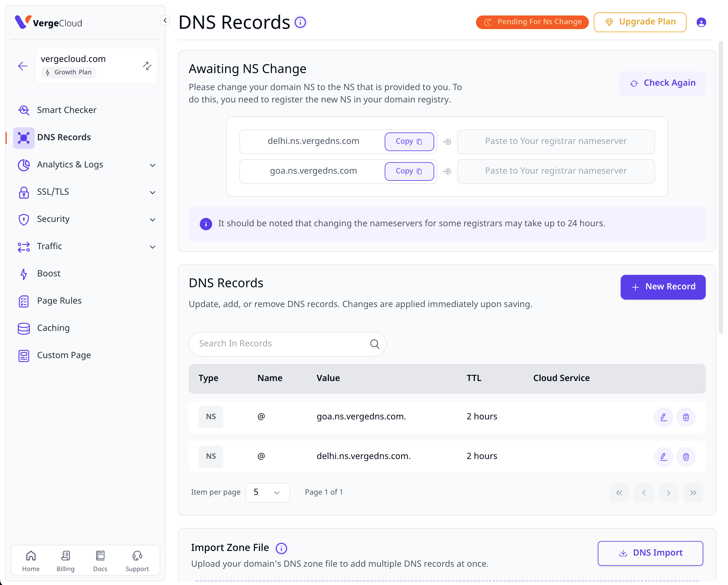Click Pending For Ns Change status badge
Image resolution: width=728 pixels, height=585 pixels.
(532, 22)
